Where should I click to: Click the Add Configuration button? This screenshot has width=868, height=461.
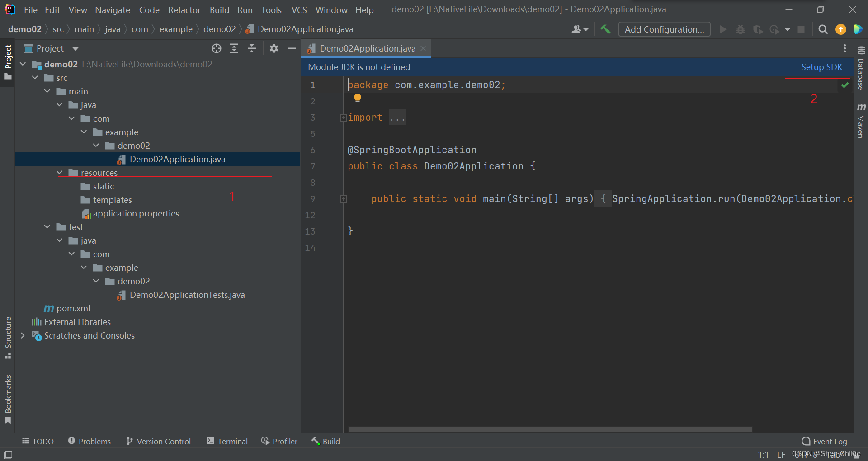tap(664, 29)
